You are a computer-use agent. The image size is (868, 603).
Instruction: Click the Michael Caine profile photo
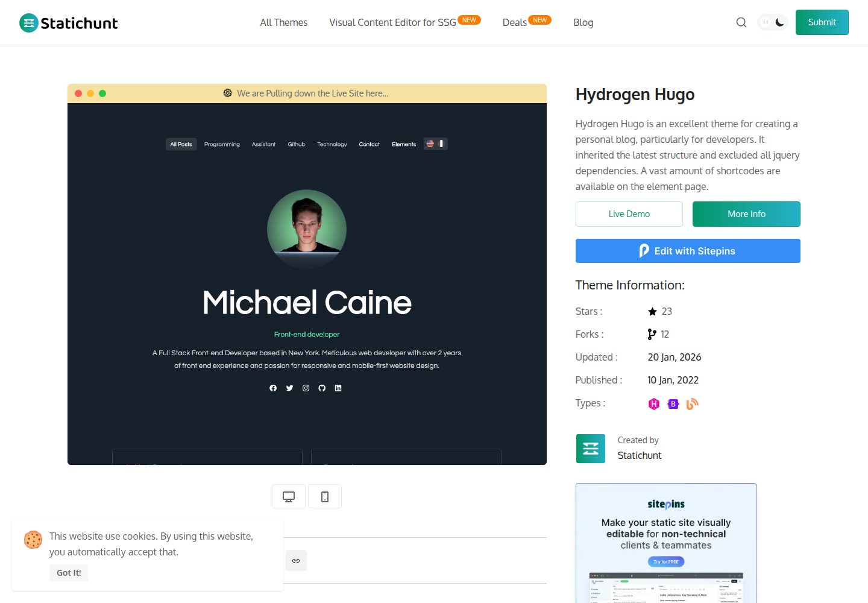coord(307,230)
